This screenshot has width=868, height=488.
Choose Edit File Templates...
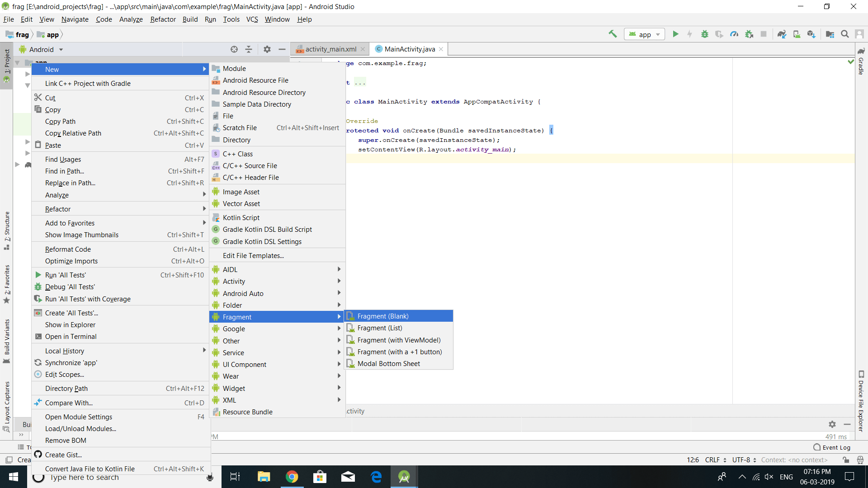tap(277, 255)
